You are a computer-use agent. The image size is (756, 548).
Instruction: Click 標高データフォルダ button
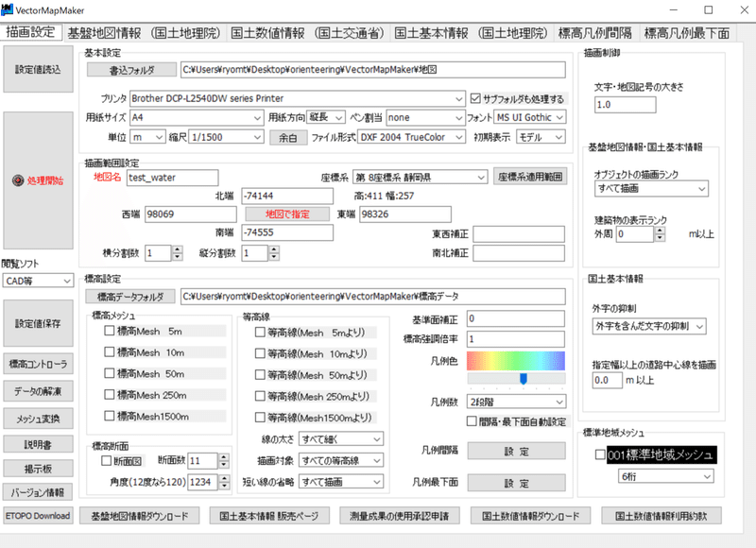click(x=130, y=297)
